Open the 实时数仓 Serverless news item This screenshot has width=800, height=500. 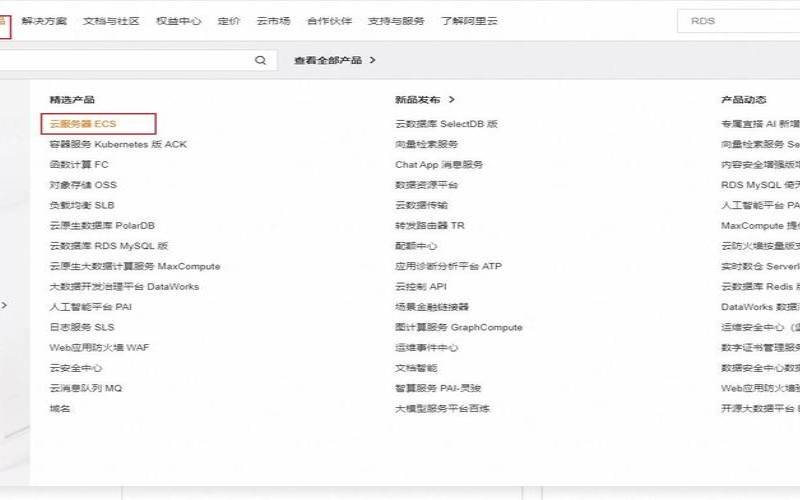click(x=760, y=266)
